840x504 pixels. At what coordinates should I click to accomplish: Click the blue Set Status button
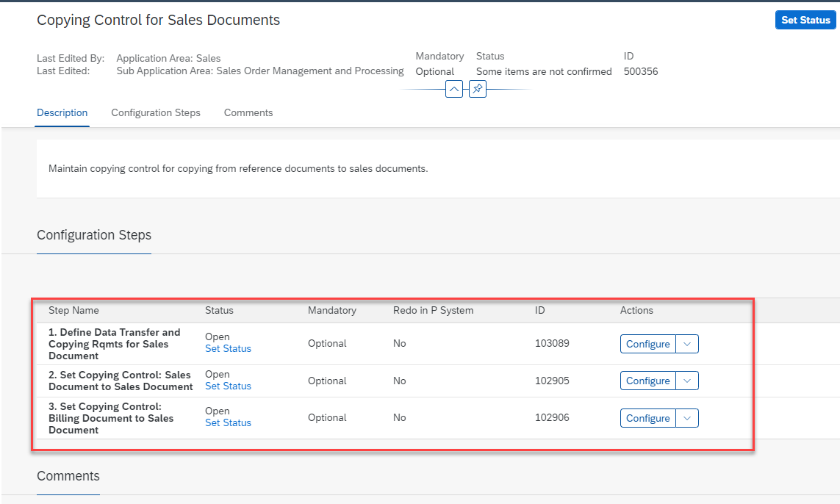805,20
